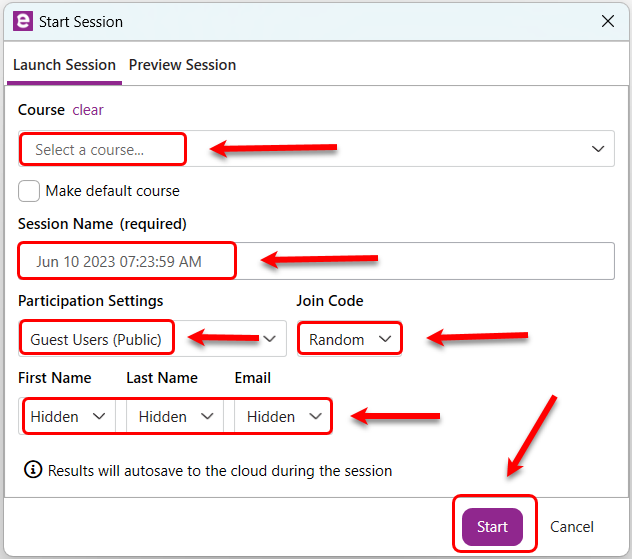Click the Cancel button
This screenshot has width=632, height=559.
(572, 527)
